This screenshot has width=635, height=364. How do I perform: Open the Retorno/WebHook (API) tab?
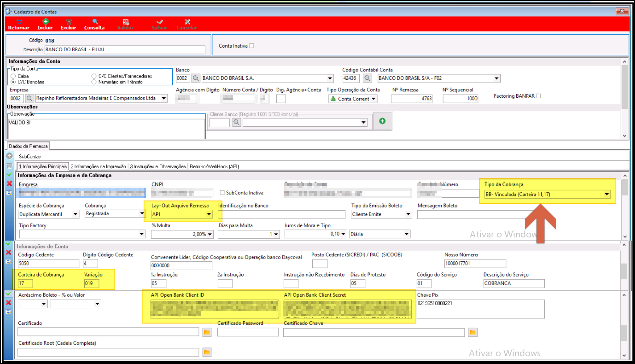(214, 166)
